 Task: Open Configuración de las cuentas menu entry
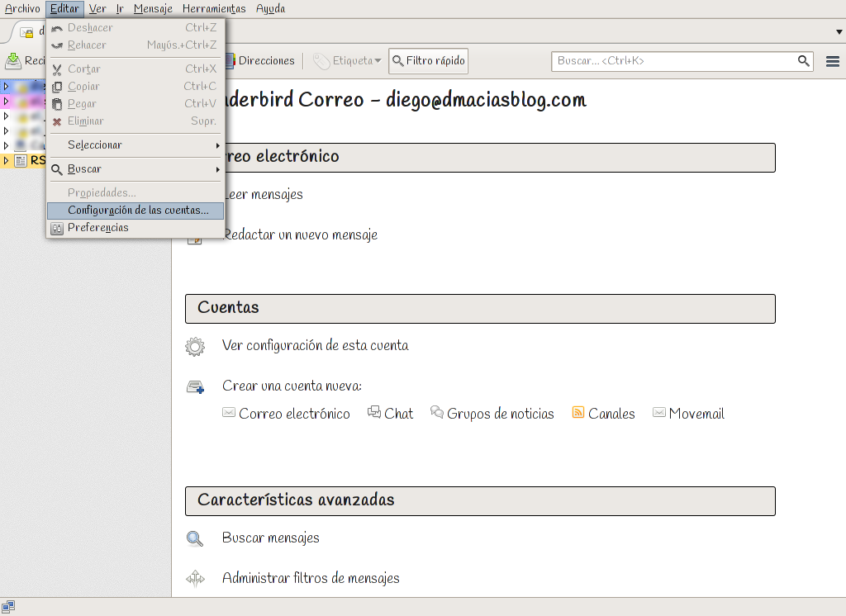coord(135,211)
